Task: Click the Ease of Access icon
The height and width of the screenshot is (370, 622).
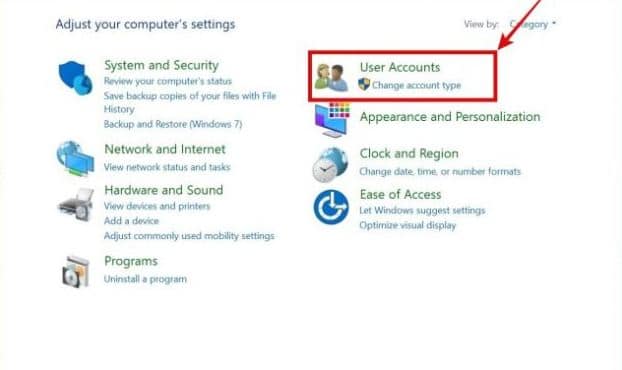Action: point(331,207)
